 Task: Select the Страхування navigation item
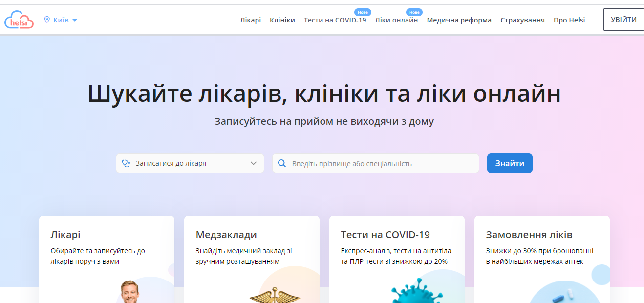[522, 20]
